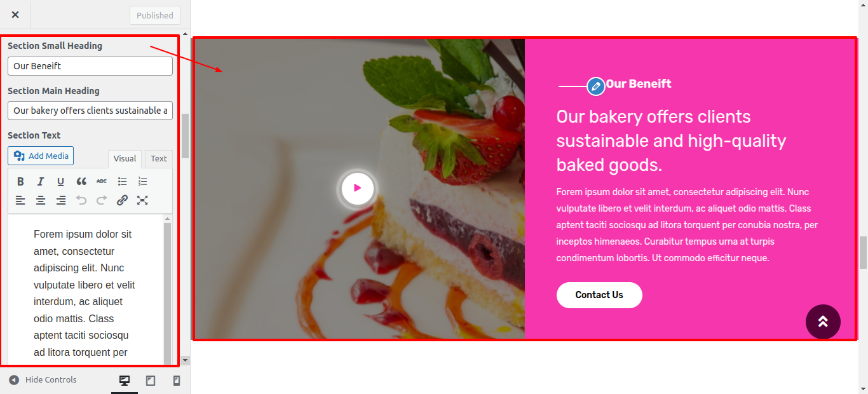Insert a blockquote in the editor
The height and width of the screenshot is (394, 868).
point(81,182)
